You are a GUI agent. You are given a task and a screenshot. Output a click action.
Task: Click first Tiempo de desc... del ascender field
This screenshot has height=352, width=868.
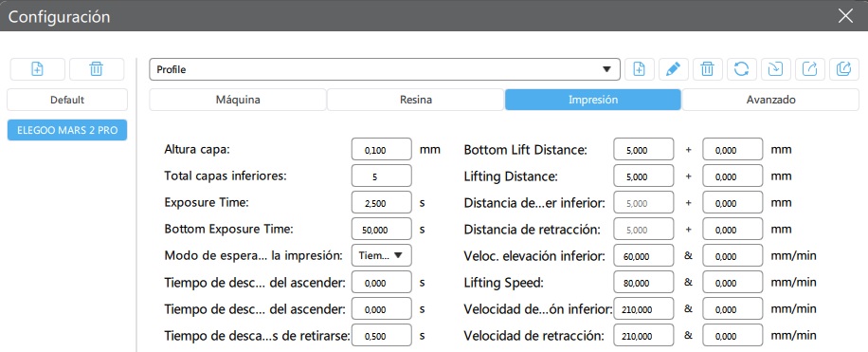pyautogui.click(x=382, y=282)
